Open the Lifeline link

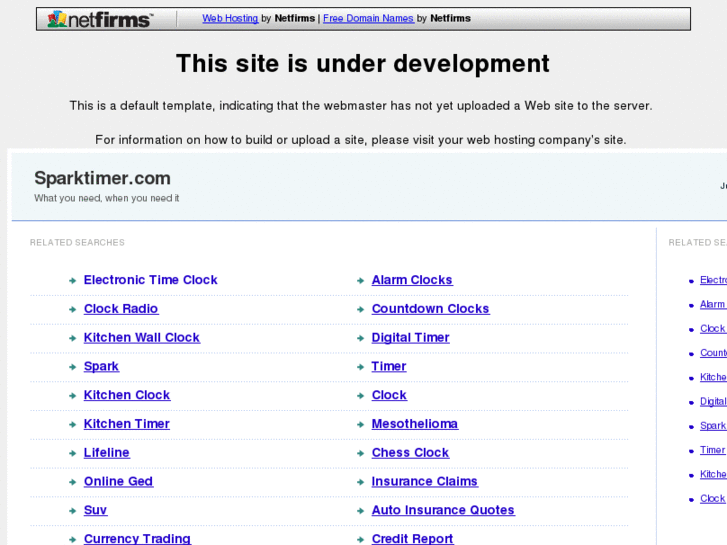pos(107,452)
